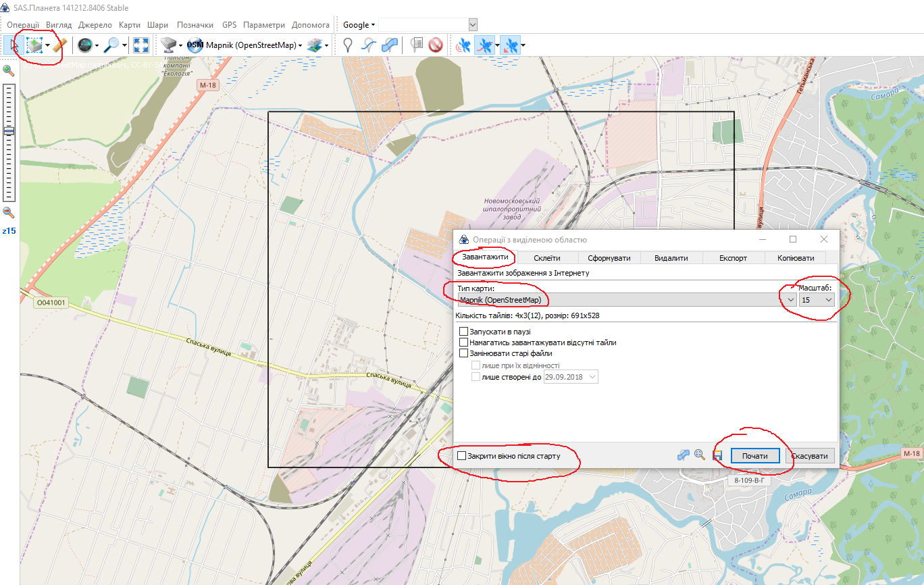Click the globe map view icon
This screenshot has height=585, width=924.
tap(84, 45)
